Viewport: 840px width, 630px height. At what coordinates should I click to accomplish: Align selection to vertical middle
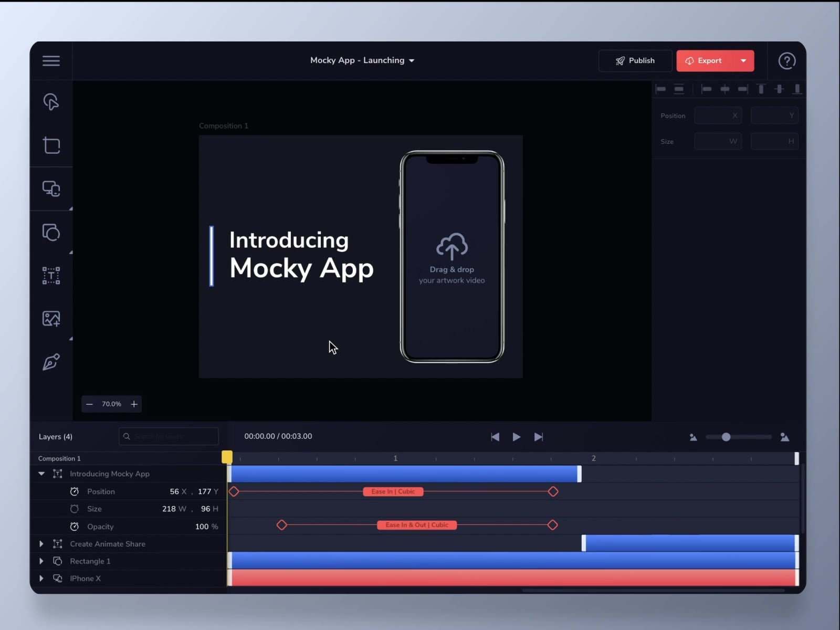coord(779,89)
